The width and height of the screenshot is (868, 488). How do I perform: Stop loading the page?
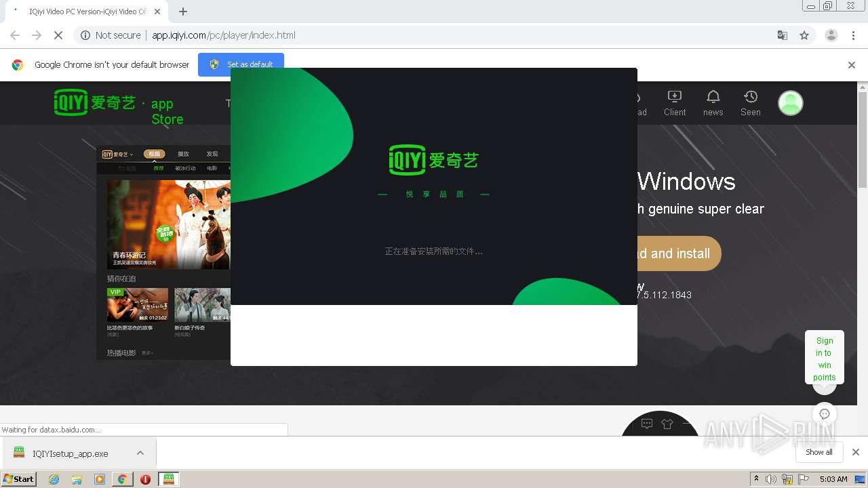point(58,35)
